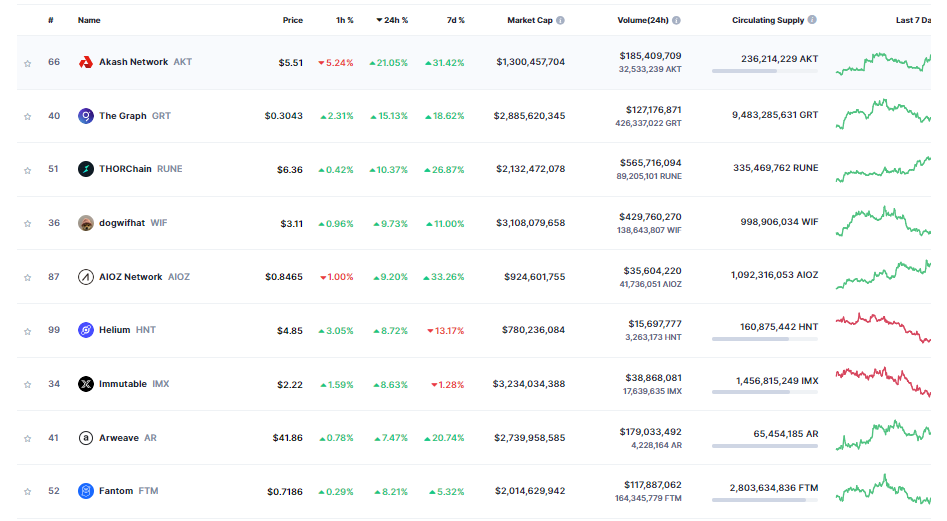The height and width of the screenshot is (521, 947).
Task: Click Helium circulating supply progress bar
Action: pos(765,339)
